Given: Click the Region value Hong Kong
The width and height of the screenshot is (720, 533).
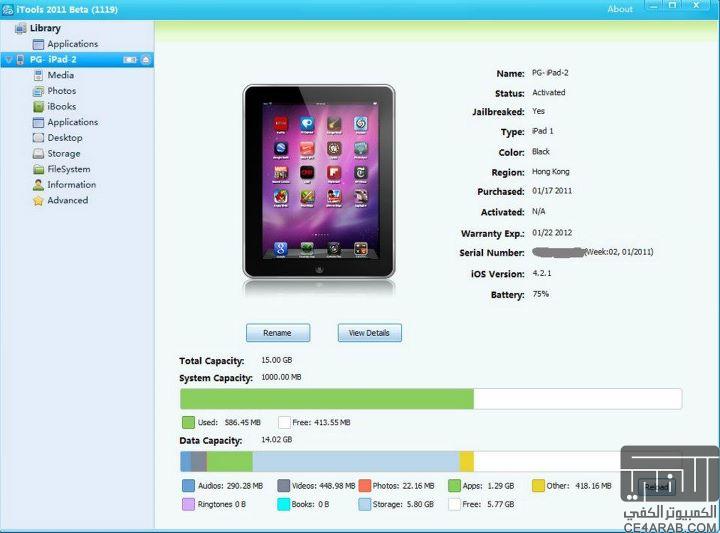Looking at the screenshot, I should pos(551,172).
